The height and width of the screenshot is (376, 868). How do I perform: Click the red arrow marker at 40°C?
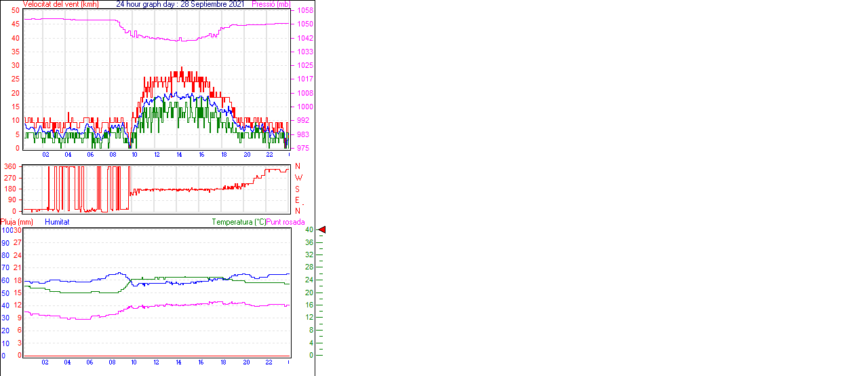coord(322,230)
